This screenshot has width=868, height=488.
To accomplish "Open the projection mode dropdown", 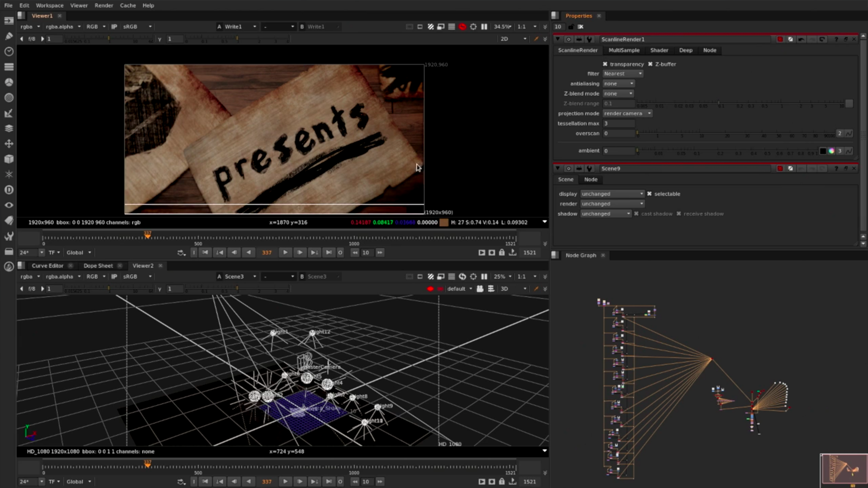I will click(x=627, y=113).
